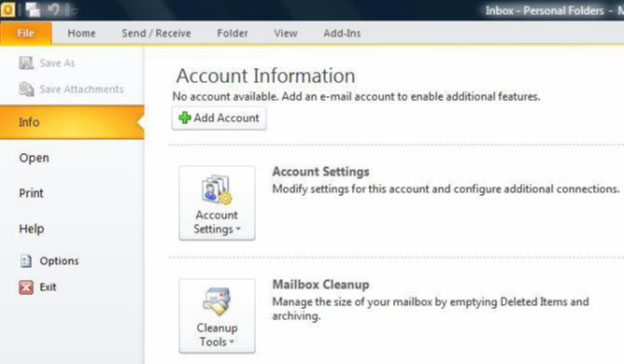Screen dimensions: 624x364
Task: Select the Folder ribbon tab
Action: coord(232,33)
